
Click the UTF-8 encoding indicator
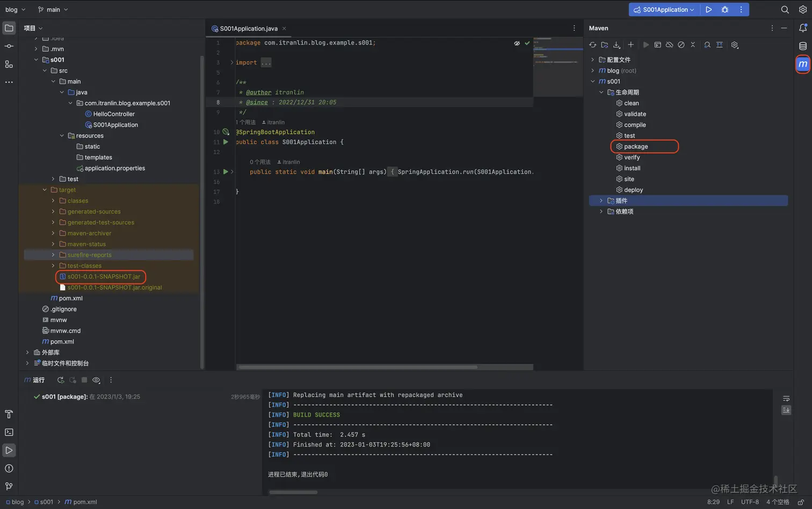[750, 502]
